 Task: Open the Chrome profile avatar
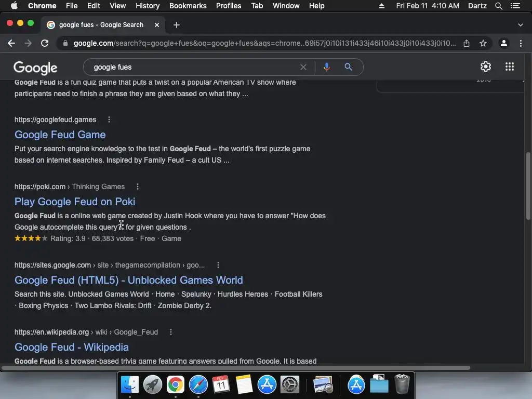[x=504, y=43]
